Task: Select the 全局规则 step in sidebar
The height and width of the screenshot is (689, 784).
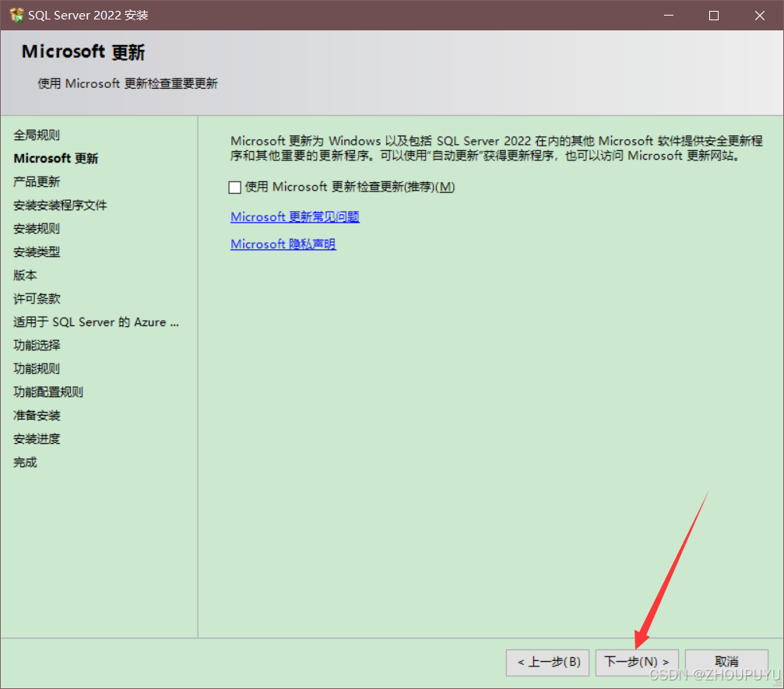Action: (37, 135)
